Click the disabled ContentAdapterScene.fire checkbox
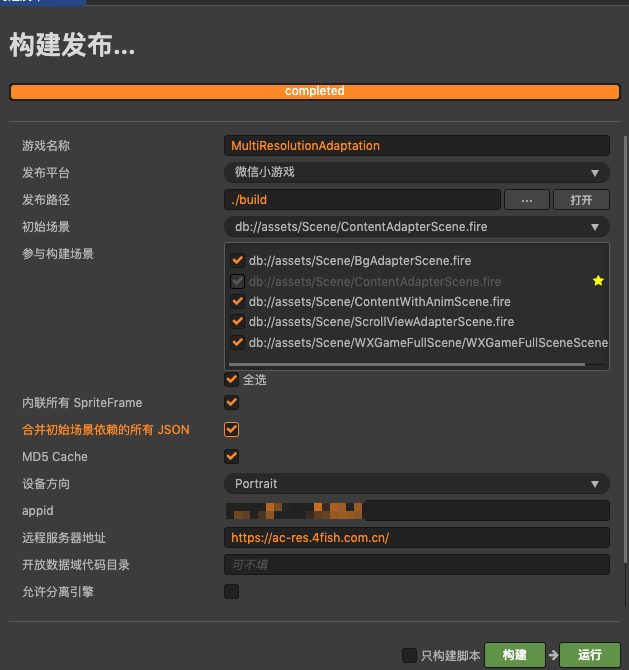 coord(237,281)
